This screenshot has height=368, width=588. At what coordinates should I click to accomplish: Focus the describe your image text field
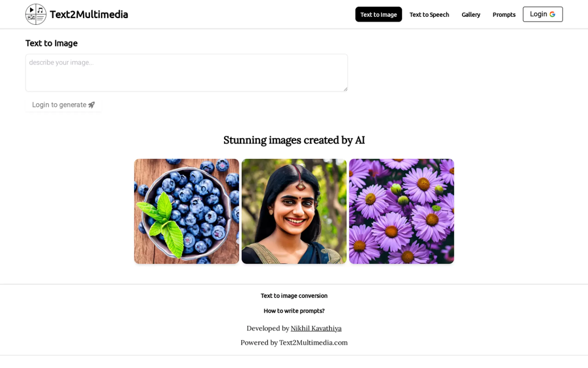186,73
